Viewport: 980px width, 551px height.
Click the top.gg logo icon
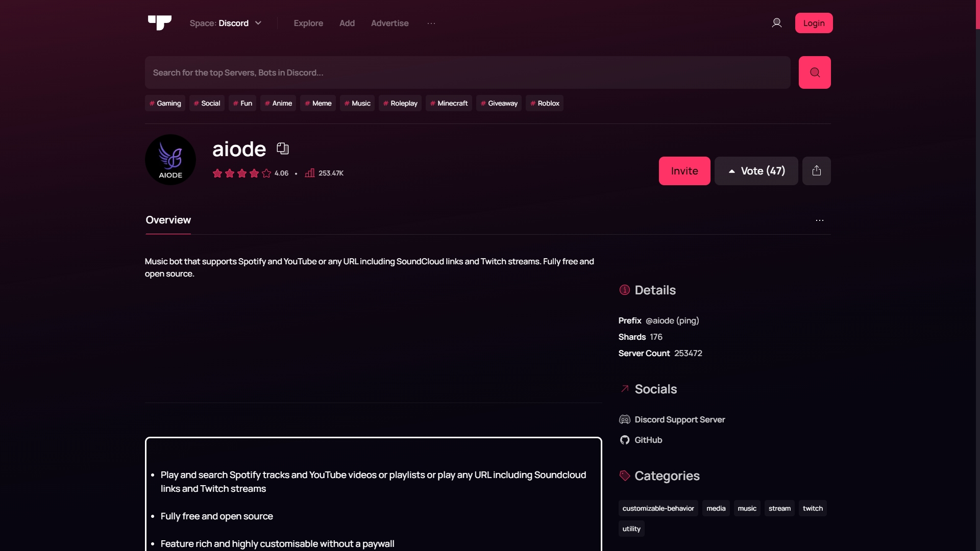(x=159, y=23)
